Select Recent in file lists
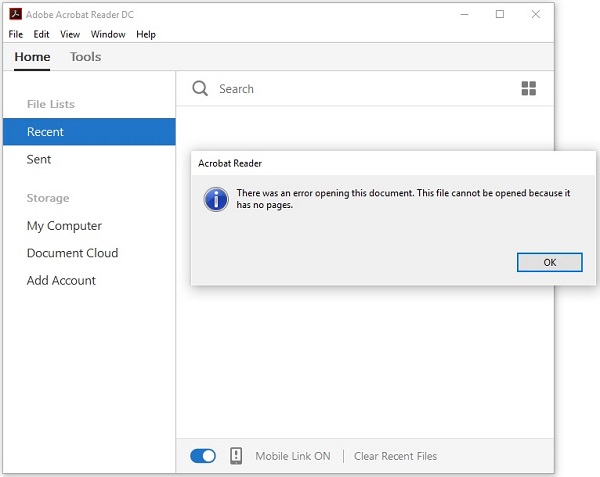Viewport: 600px width, 477px height. [x=89, y=132]
